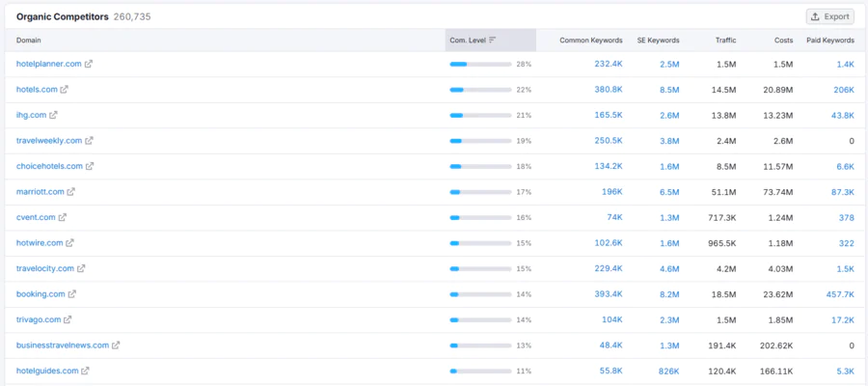Open external link icon beside businesstravelnews.com

point(116,345)
